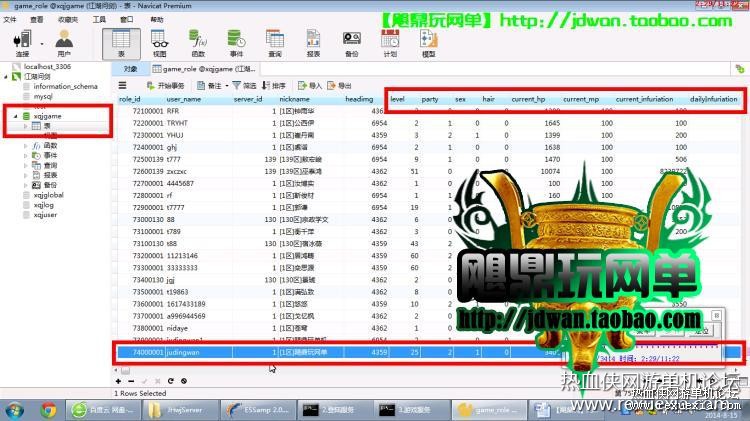Open the Event icon with clock
This screenshot has width=750, height=421.
pyautogui.click(x=236, y=43)
